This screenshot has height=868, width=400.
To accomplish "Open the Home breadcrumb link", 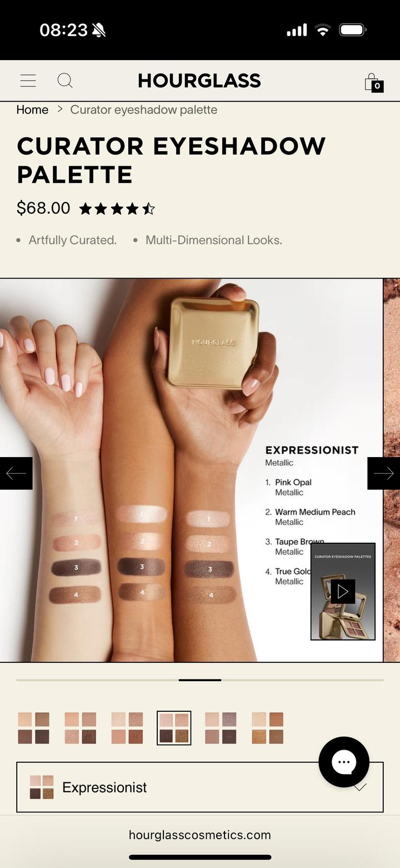I will 32,110.
